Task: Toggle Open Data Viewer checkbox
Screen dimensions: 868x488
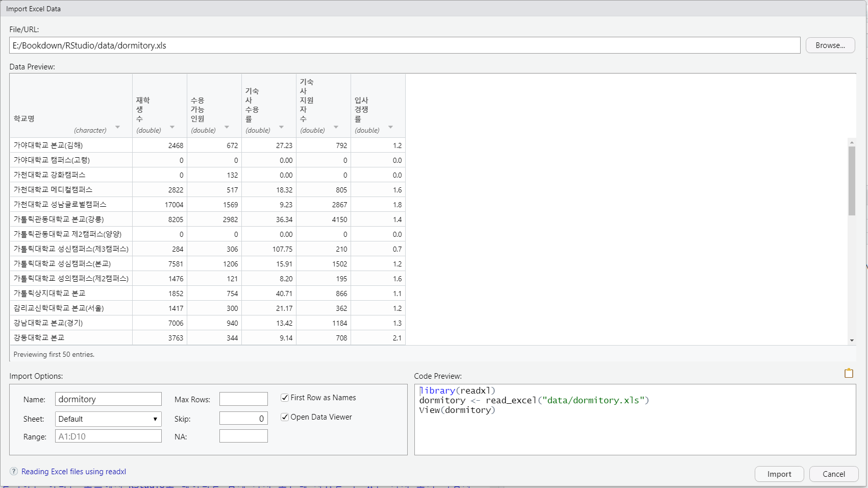Action: tap(285, 417)
